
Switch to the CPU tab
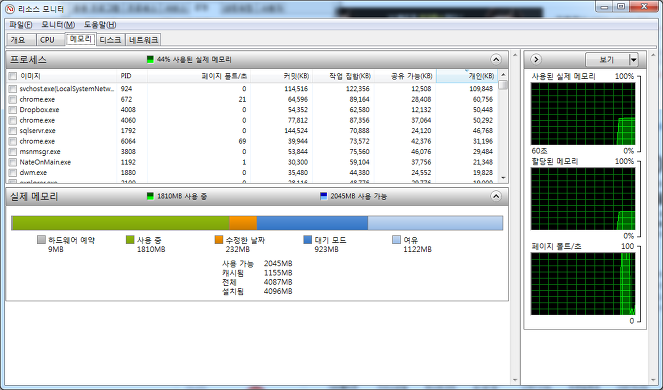pyautogui.click(x=50, y=40)
